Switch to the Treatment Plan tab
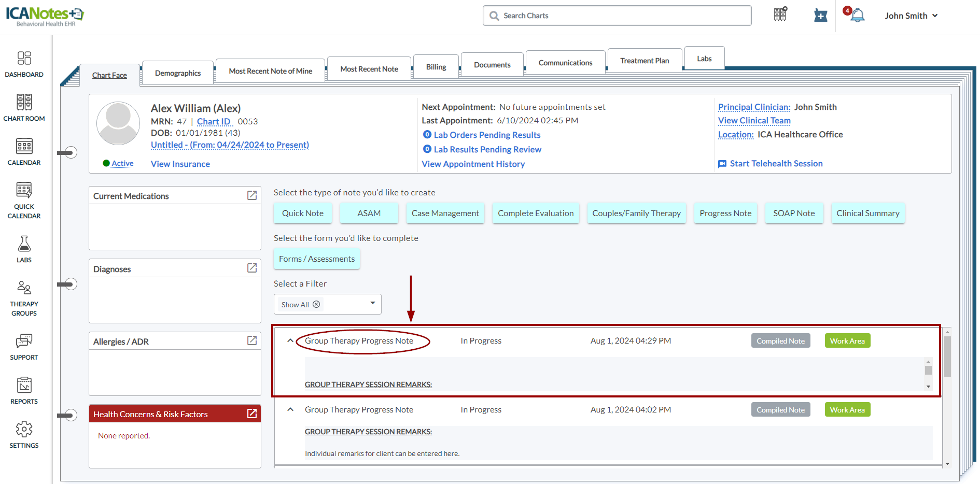This screenshot has height=484, width=980. [x=645, y=61]
